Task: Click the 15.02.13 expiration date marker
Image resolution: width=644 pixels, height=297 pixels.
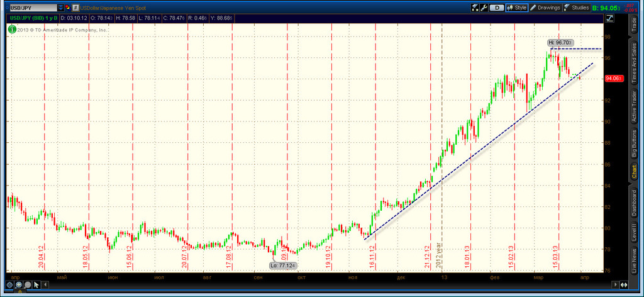Action: (511, 257)
